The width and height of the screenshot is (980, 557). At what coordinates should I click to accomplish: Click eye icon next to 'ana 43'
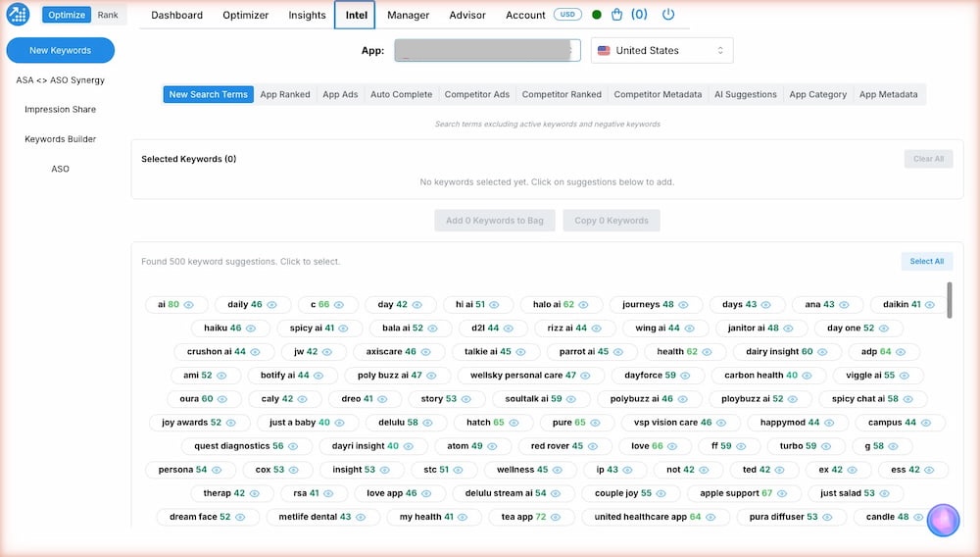844,304
